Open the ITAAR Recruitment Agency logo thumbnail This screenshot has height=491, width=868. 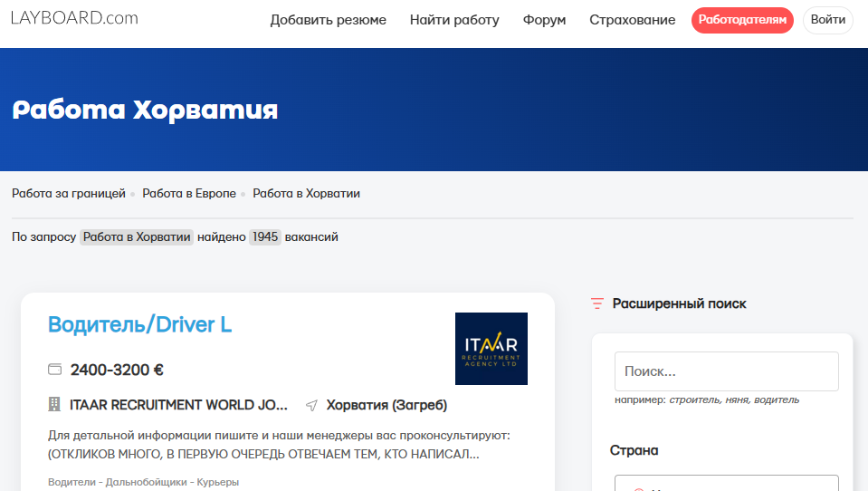tap(491, 349)
